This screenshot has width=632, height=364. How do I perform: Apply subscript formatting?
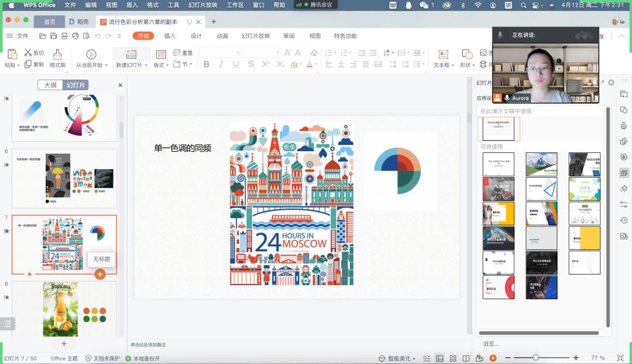[x=281, y=64]
